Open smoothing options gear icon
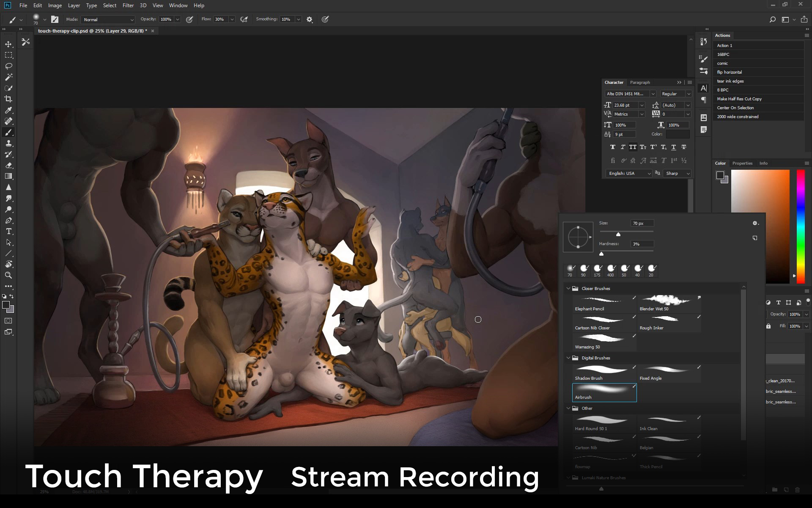The height and width of the screenshot is (508, 812). 310,19
